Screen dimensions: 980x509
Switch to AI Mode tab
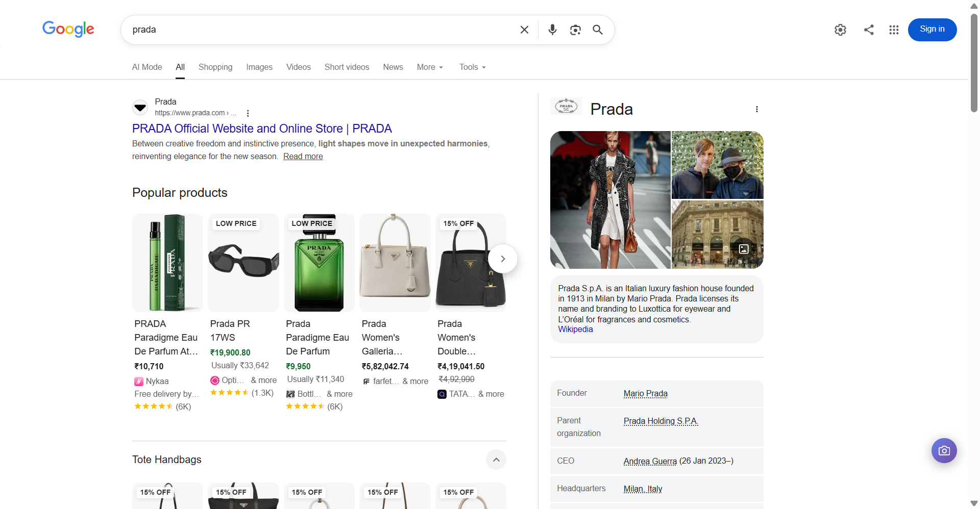pyautogui.click(x=147, y=67)
